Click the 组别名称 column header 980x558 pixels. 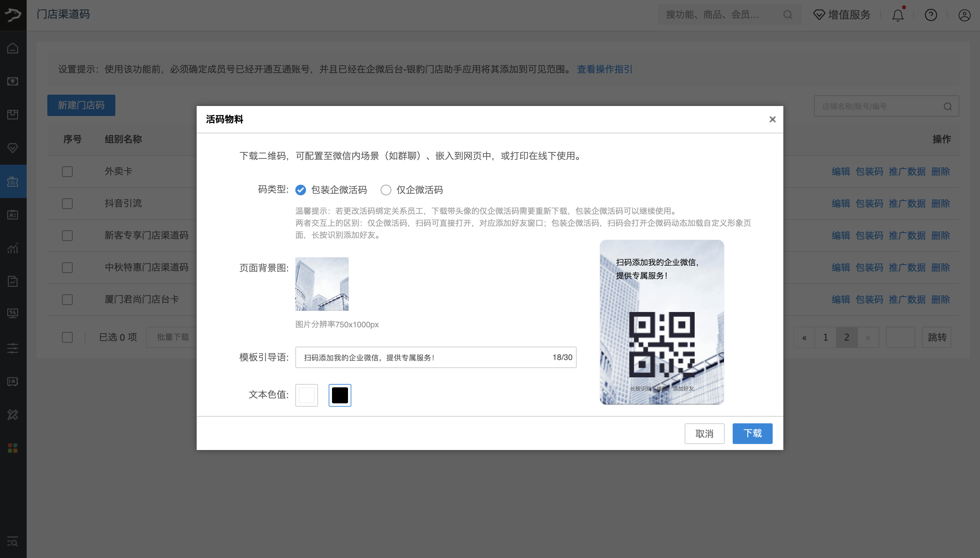pos(123,139)
